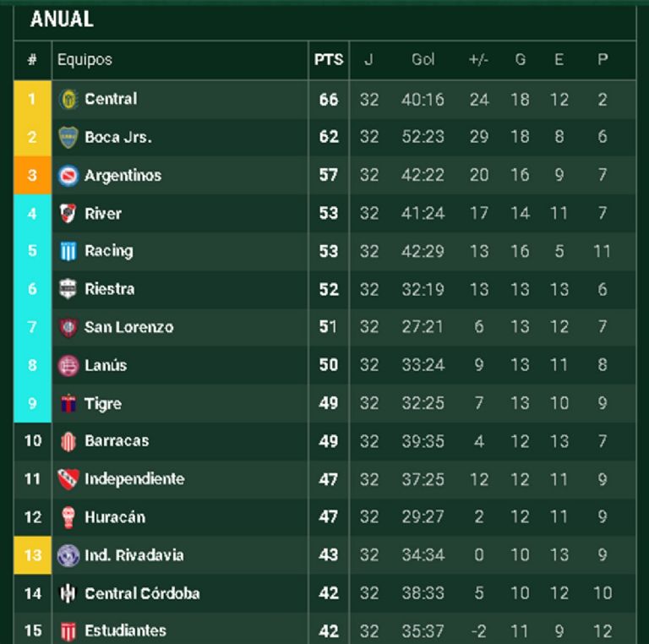The image size is (649, 644).
Task: Open the Riestra team name link
Action: 109,289
